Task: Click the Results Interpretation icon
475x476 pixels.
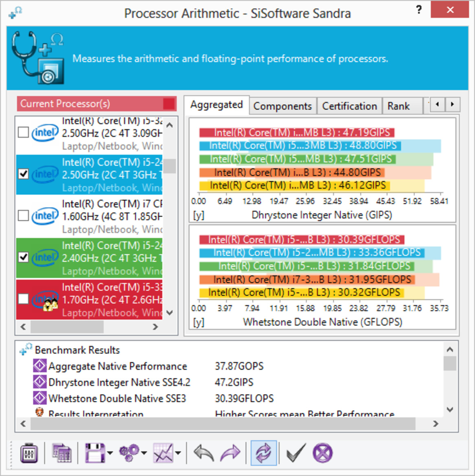Action: [40, 412]
